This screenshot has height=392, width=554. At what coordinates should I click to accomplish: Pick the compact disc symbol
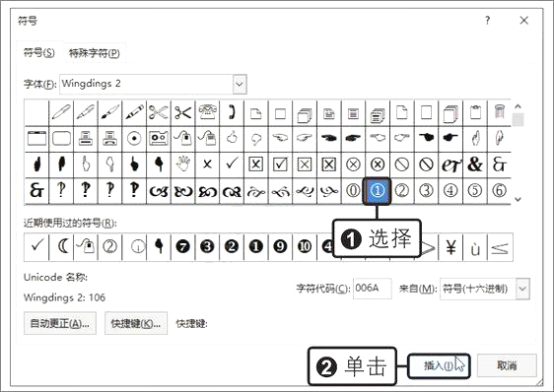134,139
